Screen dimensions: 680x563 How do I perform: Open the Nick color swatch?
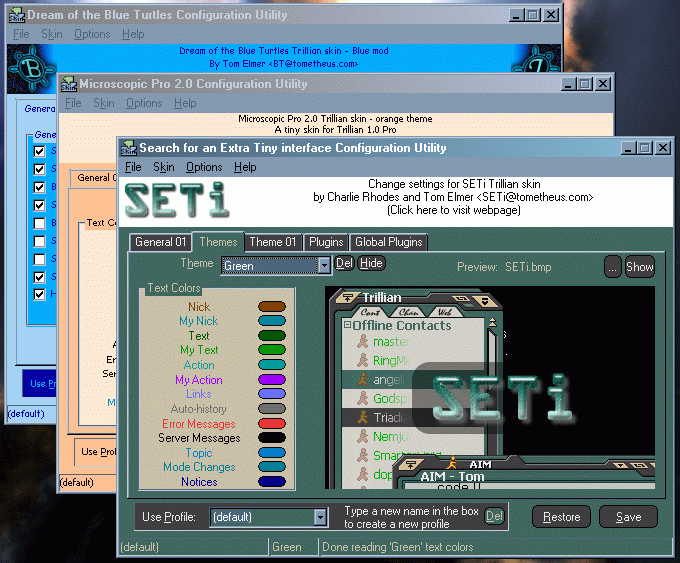272,307
